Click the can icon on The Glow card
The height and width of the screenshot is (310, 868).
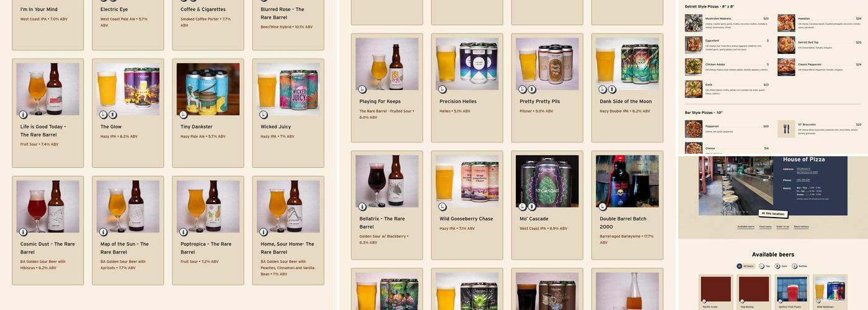point(113,115)
